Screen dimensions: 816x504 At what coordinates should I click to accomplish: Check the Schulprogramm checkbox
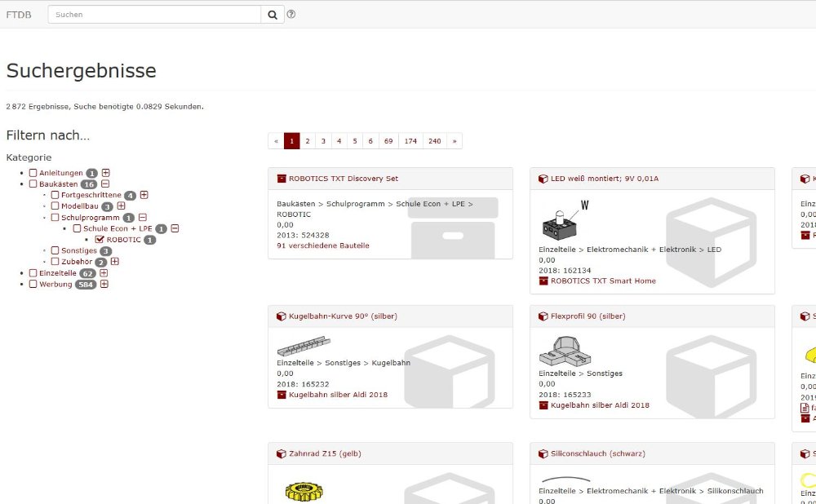55,218
